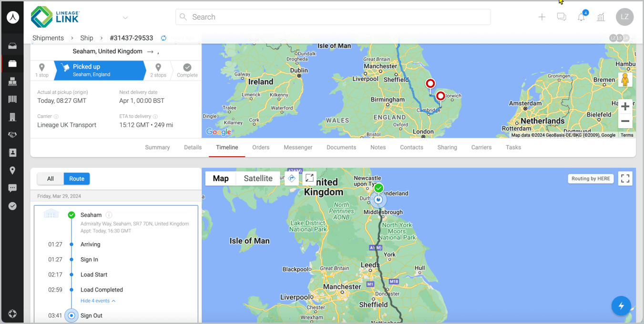The width and height of the screenshot is (644, 324).
Task: Open the barcode icon in sidebar
Action: pos(12,99)
